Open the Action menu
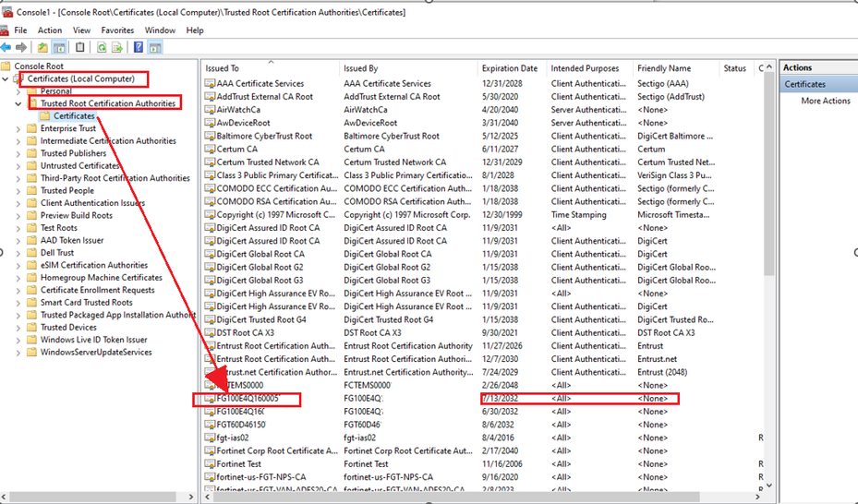 tap(50, 30)
